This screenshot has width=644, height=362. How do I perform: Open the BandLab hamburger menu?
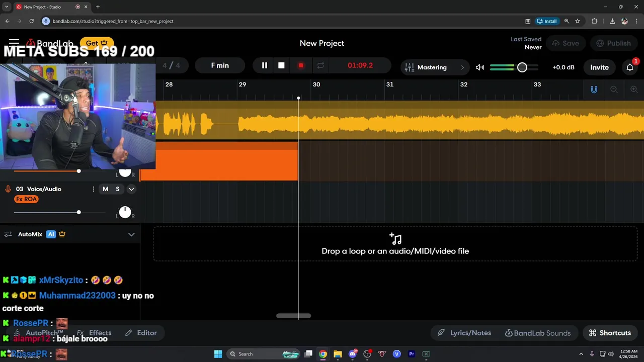point(14,43)
